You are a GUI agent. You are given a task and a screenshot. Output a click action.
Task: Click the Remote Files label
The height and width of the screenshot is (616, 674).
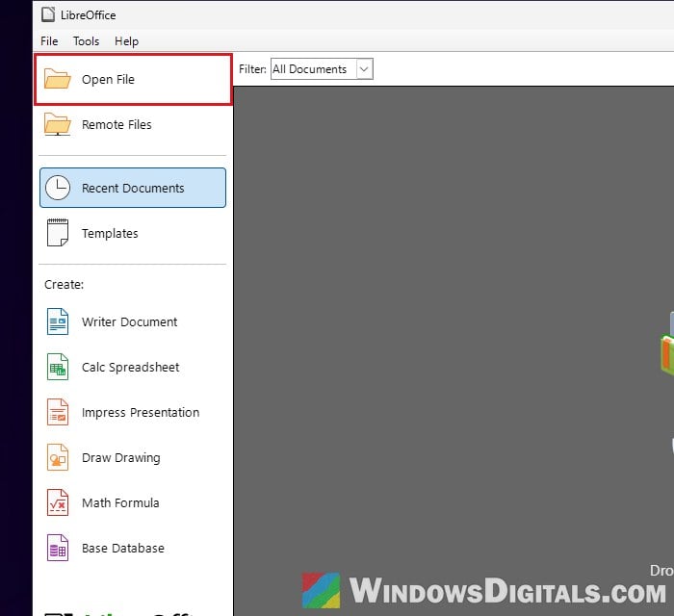pyautogui.click(x=117, y=124)
